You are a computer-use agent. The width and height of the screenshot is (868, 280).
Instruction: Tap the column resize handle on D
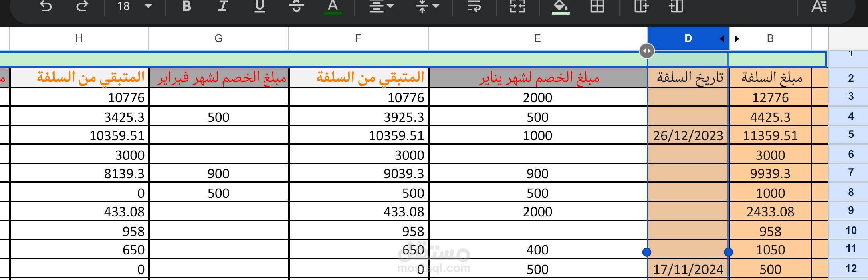click(x=647, y=51)
